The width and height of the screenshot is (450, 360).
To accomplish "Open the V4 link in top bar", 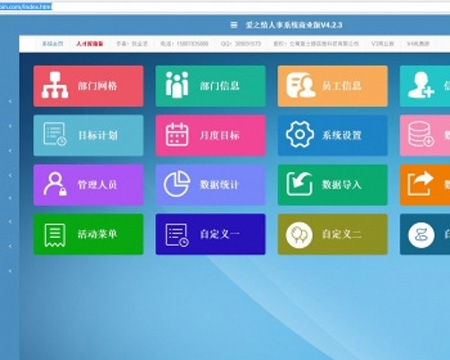I will [x=418, y=44].
